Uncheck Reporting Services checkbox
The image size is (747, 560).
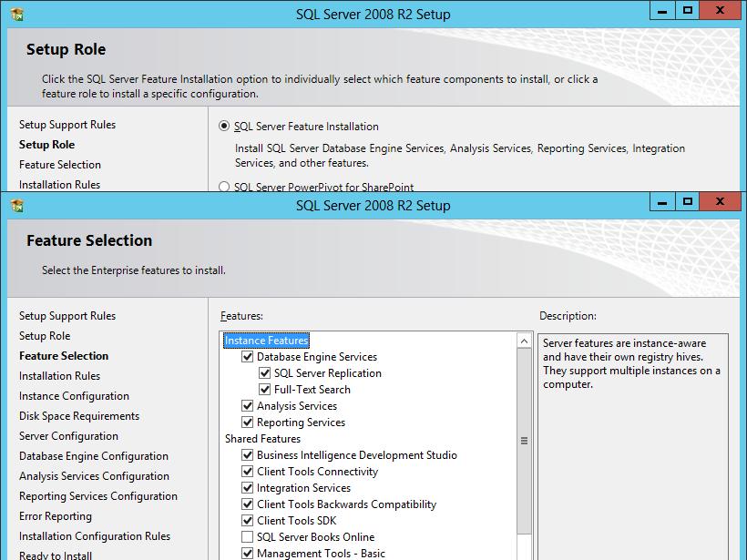tap(247, 423)
